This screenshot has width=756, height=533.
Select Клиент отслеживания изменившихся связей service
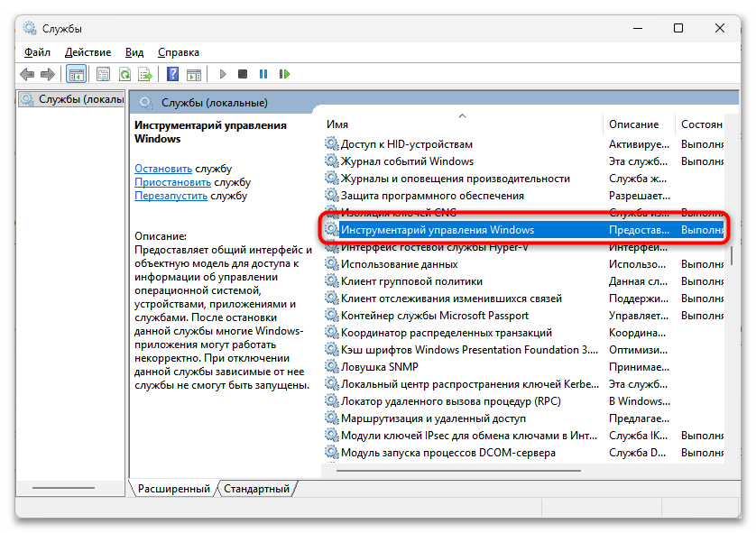[x=523, y=299]
